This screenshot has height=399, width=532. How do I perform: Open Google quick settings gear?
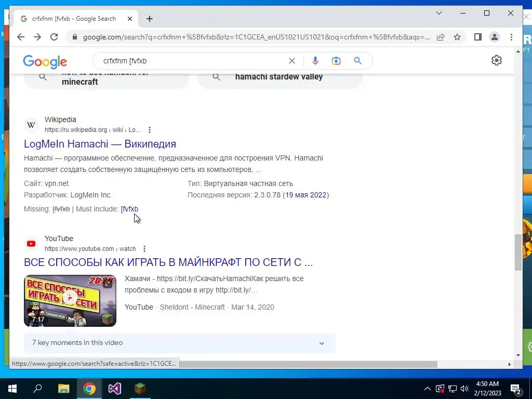(496, 60)
